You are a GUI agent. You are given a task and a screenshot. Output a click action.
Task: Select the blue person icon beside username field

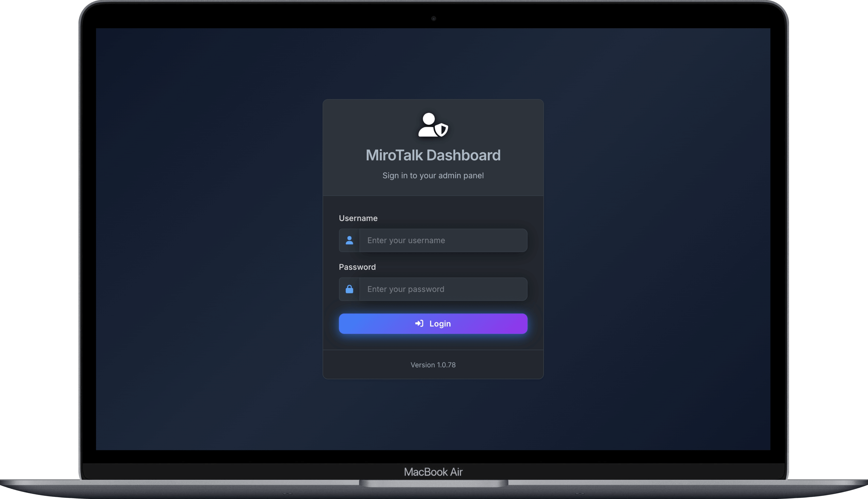349,240
